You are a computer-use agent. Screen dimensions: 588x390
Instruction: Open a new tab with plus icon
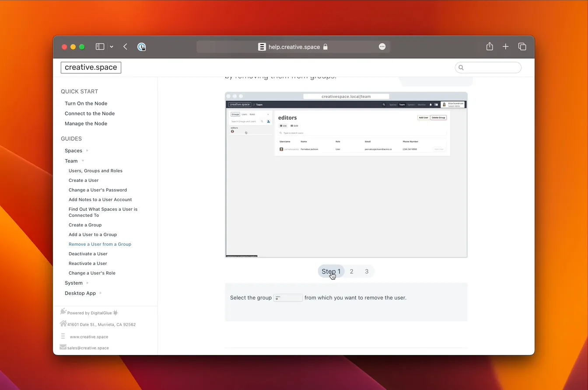tap(505, 47)
